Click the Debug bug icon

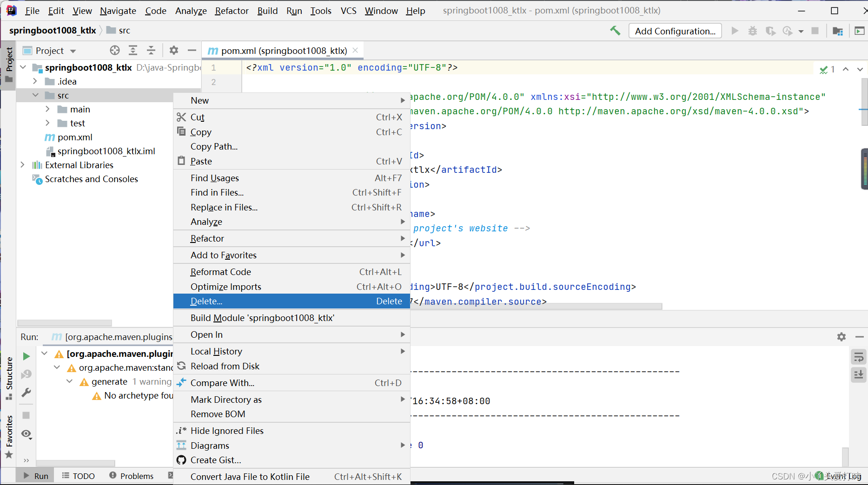click(753, 31)
